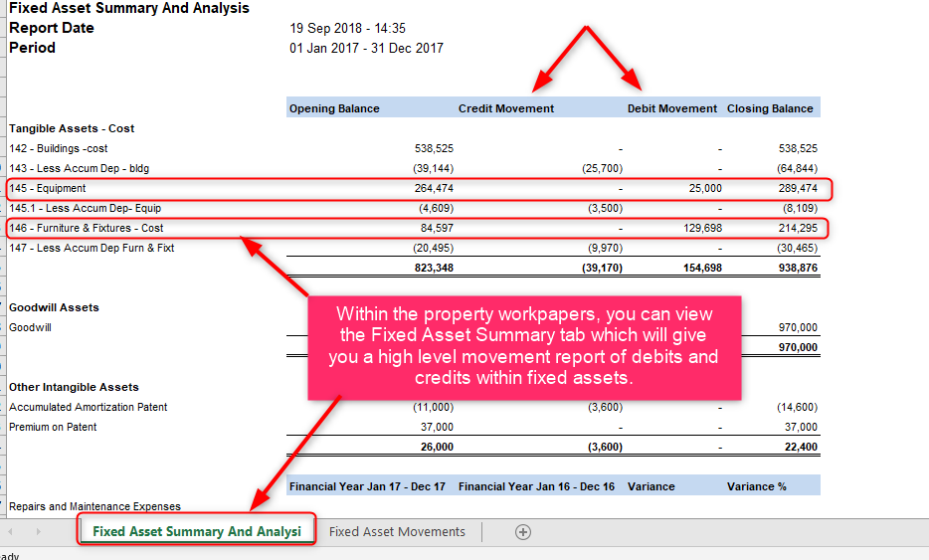929x560 pixels.
Task: Click Furniture debit movement 129,698
Action: 702,228
